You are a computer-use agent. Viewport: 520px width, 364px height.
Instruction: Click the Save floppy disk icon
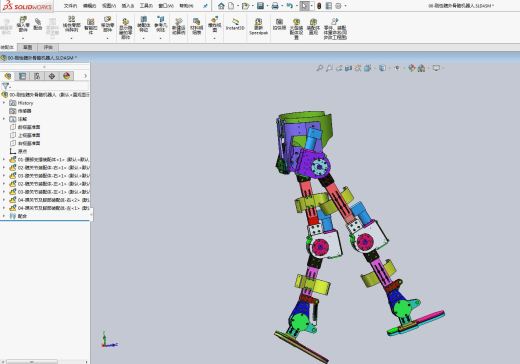(x=260, y=6)
